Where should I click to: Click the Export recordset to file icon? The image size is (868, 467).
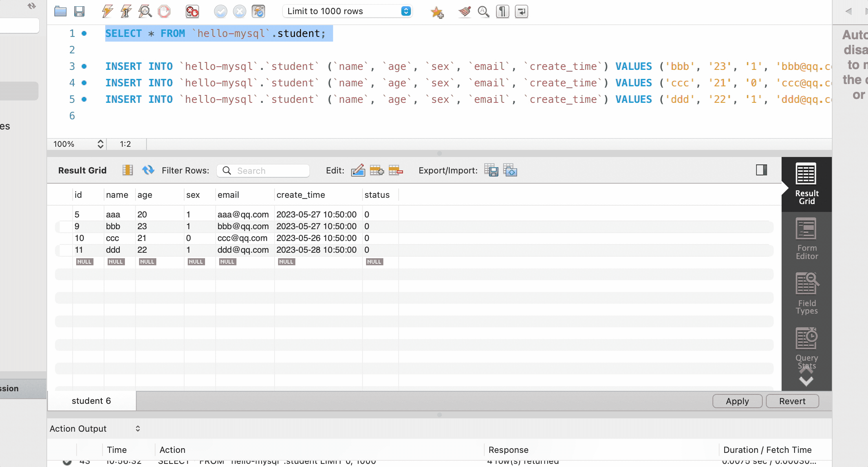pos(491,170)
